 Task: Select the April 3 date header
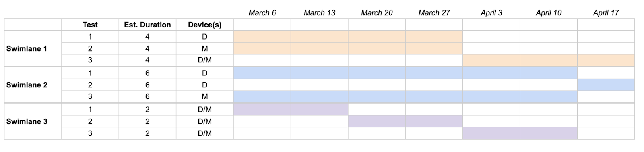pos(491,12)
